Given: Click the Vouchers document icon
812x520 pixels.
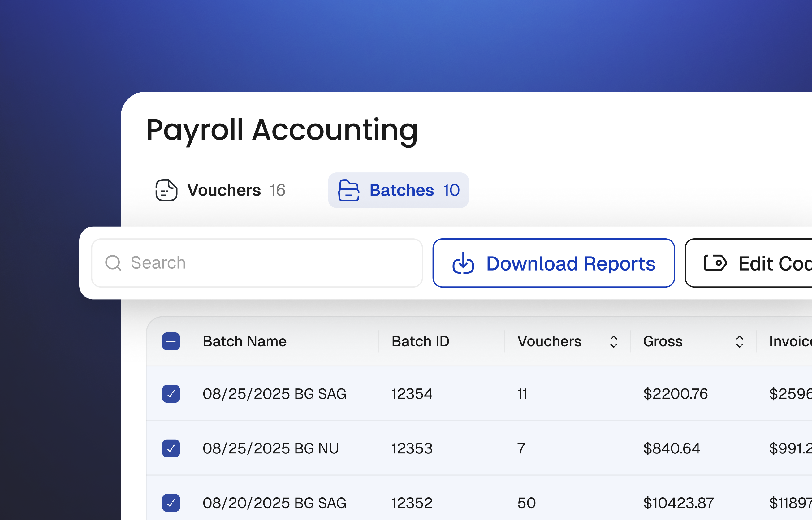Looking at the screenshot, I should (x=166, y=190).
